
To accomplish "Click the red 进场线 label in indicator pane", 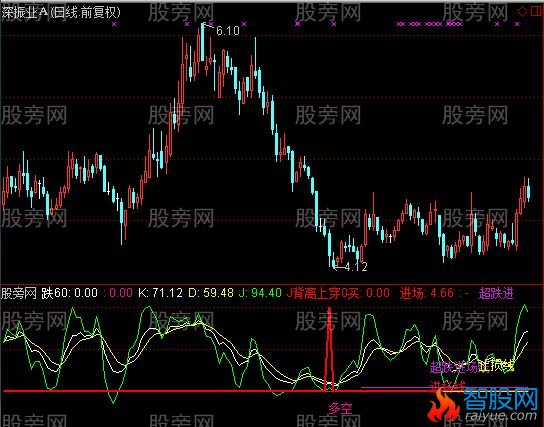I will (x=448, y=385).
